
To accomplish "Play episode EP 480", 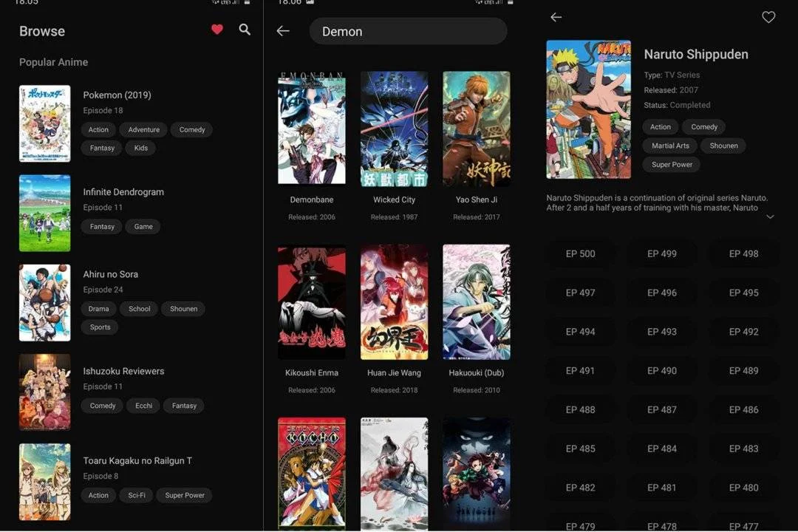I will click(743, 487).
